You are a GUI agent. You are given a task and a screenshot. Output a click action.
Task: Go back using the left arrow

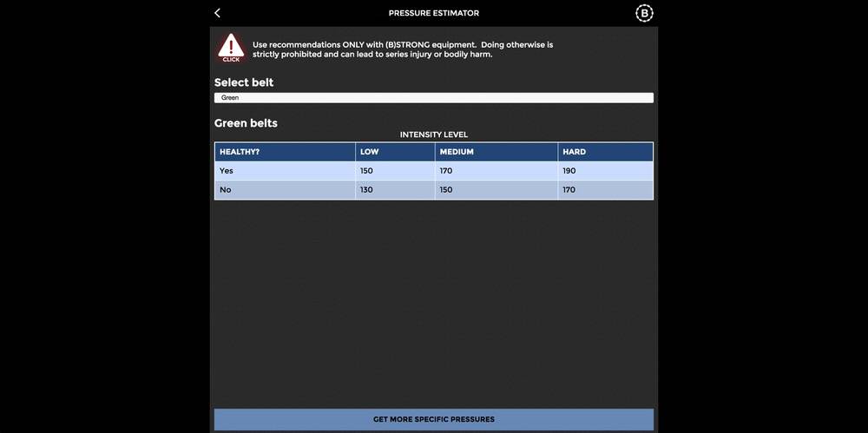217,13
